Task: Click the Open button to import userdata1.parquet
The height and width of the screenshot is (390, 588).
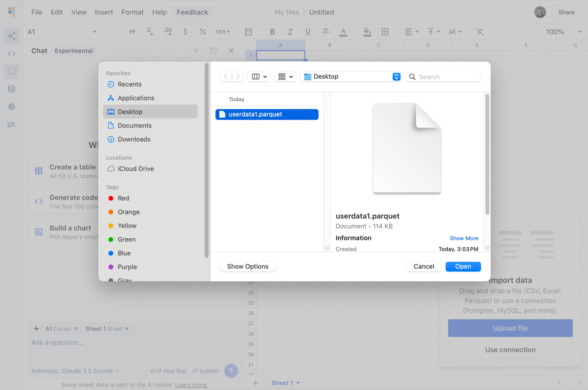Action: 463,266
